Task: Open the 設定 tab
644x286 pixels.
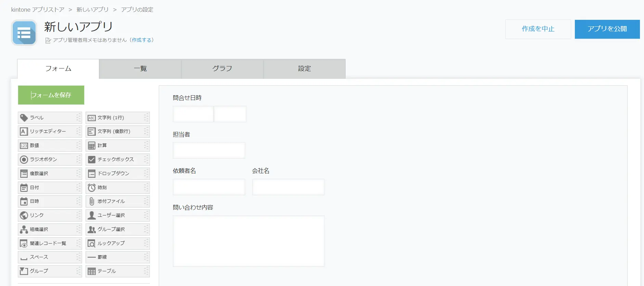Action: pos(304,69)
